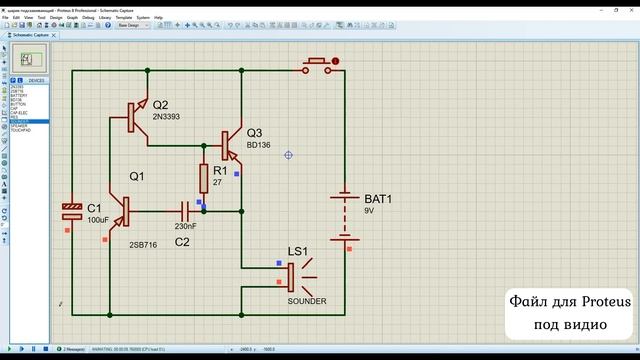Start simulation with the Play button
The height and width of the screenshot is (360, 640).
click(x=9, y=349)
